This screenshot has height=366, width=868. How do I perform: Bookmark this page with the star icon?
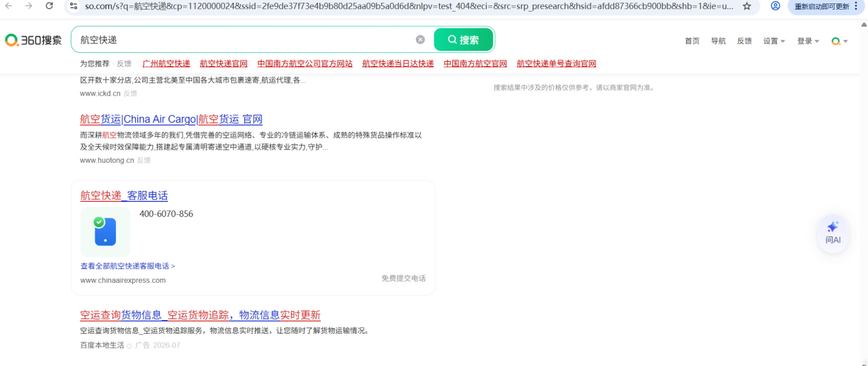click(747, 5)
